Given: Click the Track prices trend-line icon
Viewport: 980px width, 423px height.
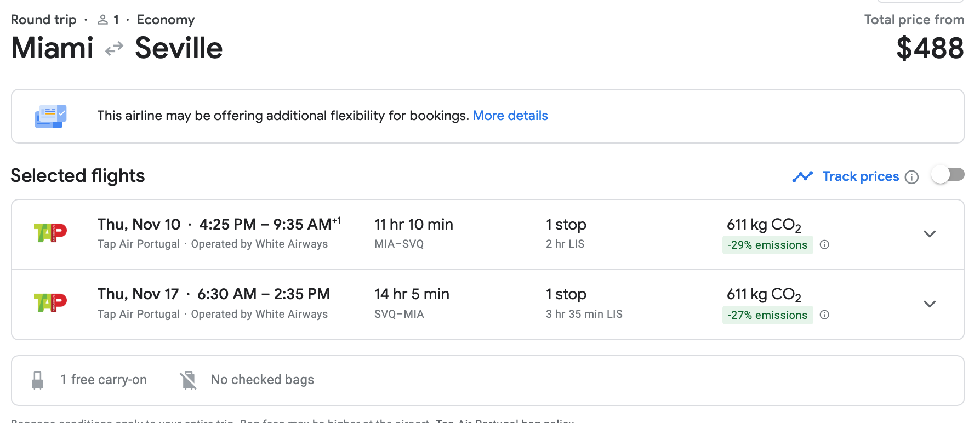Looking at the screenshot, I should [x=802, y=176].
